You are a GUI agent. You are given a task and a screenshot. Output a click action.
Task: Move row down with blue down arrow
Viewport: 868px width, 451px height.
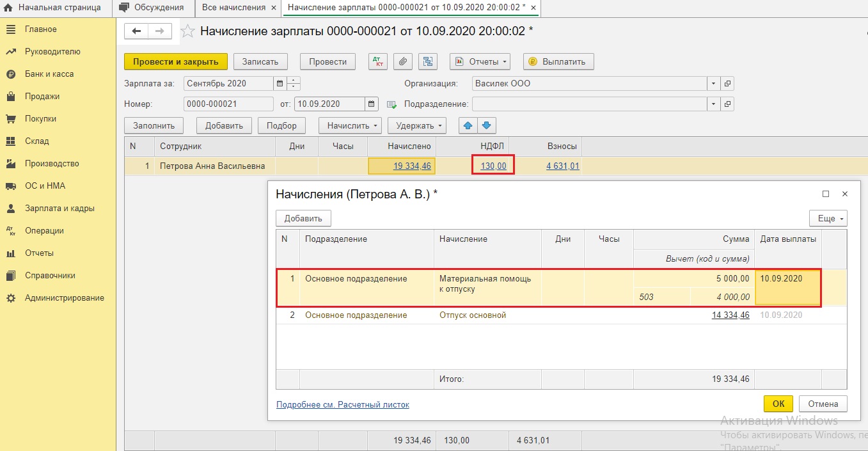pos(486,125)
